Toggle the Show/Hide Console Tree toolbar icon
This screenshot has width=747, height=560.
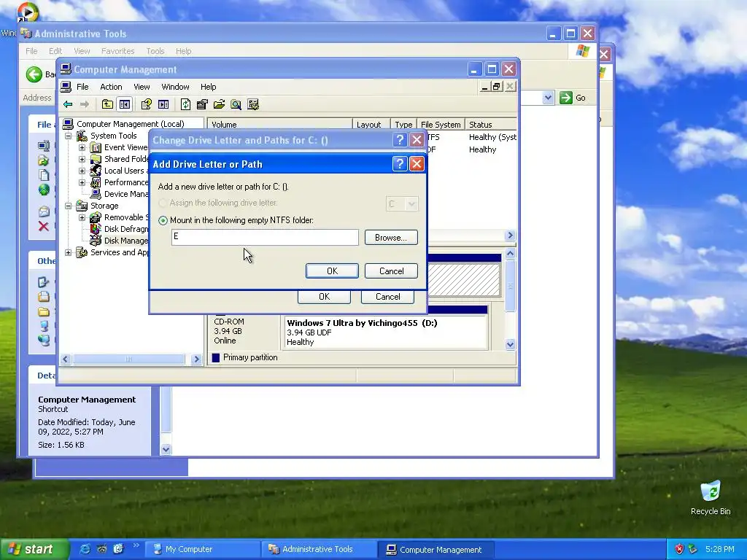pos(124,104)
